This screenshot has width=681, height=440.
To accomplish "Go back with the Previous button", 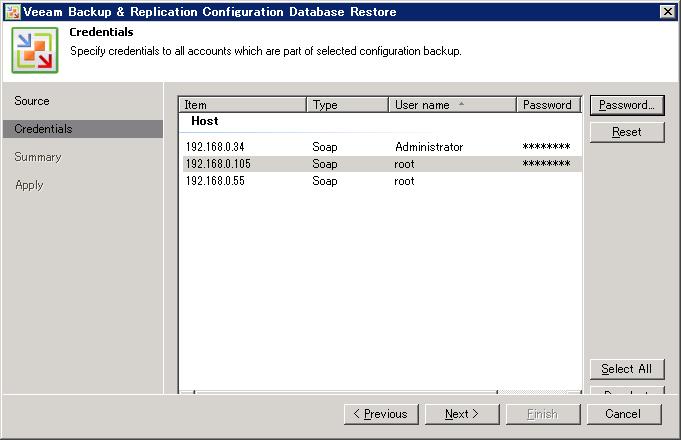I will 381,414.
